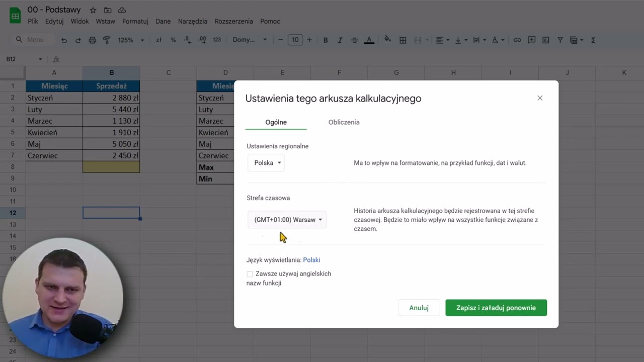Click the font size field showing 10

click(x=295, y=40)
